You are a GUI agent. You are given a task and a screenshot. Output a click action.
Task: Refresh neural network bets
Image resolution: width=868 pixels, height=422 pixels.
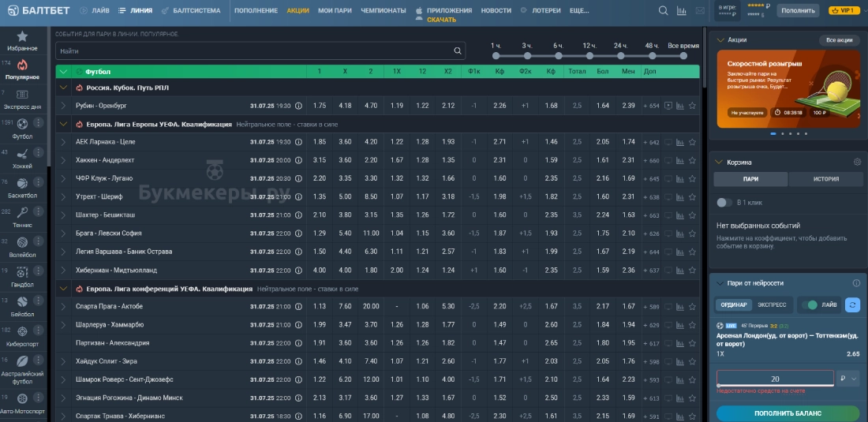coord(852,304)
